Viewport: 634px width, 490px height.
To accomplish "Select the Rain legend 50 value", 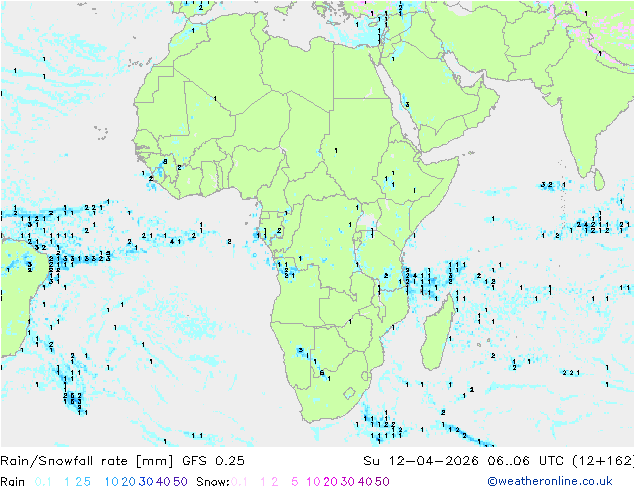I will coord(180,482).
